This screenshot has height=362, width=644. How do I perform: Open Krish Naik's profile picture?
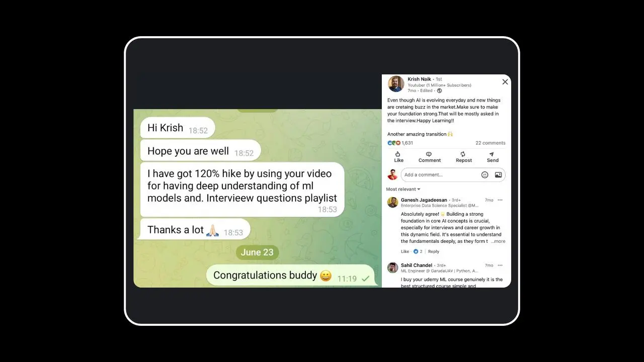pyautogui.click(x=396, y=84)
